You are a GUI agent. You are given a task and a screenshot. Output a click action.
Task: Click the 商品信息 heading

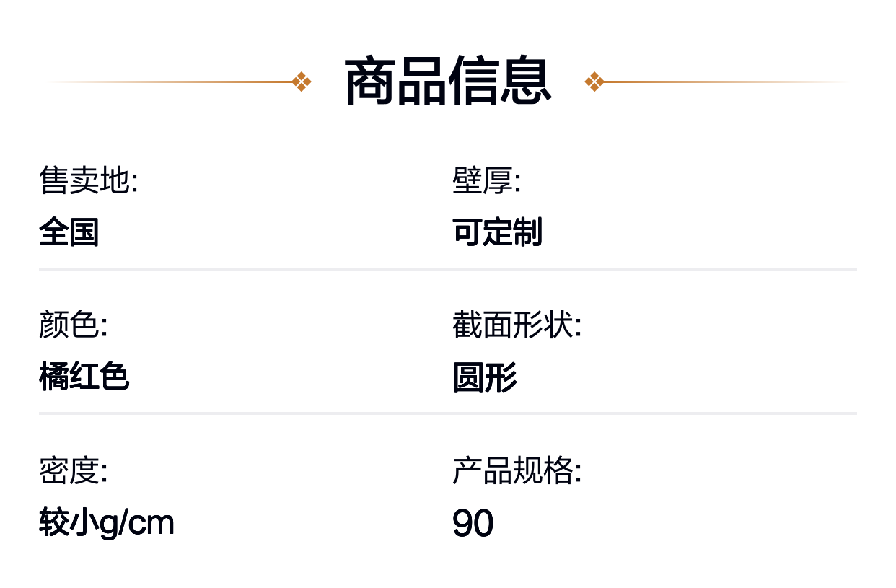tap(448, 82)
